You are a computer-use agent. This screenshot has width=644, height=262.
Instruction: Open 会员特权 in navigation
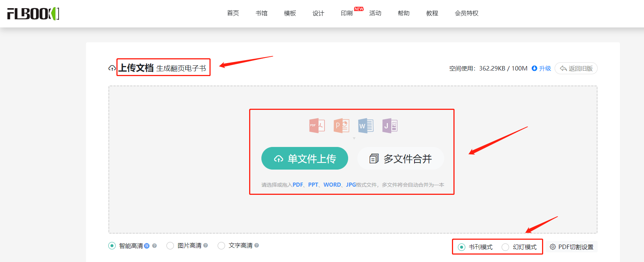(x=467, y=13)
